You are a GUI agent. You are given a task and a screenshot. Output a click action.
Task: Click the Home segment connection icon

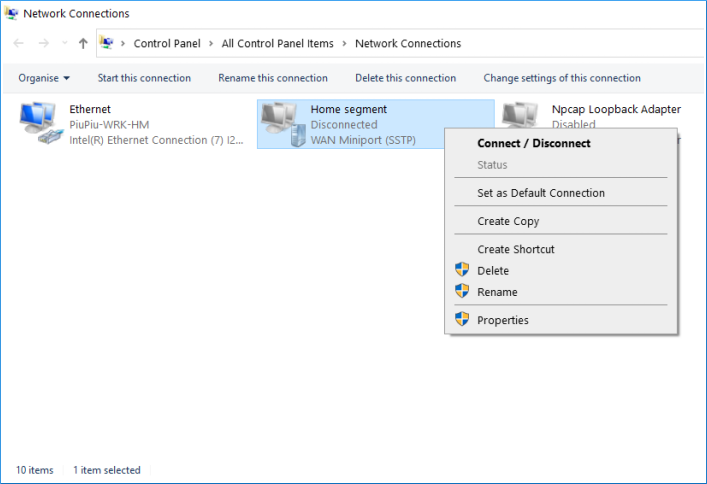point(281,124)
